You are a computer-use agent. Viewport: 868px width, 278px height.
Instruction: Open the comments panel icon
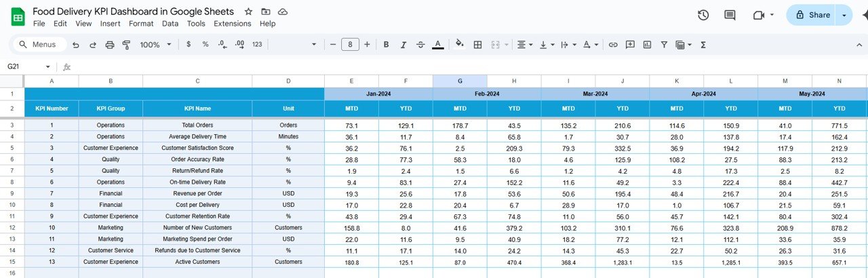coord(730,15)
